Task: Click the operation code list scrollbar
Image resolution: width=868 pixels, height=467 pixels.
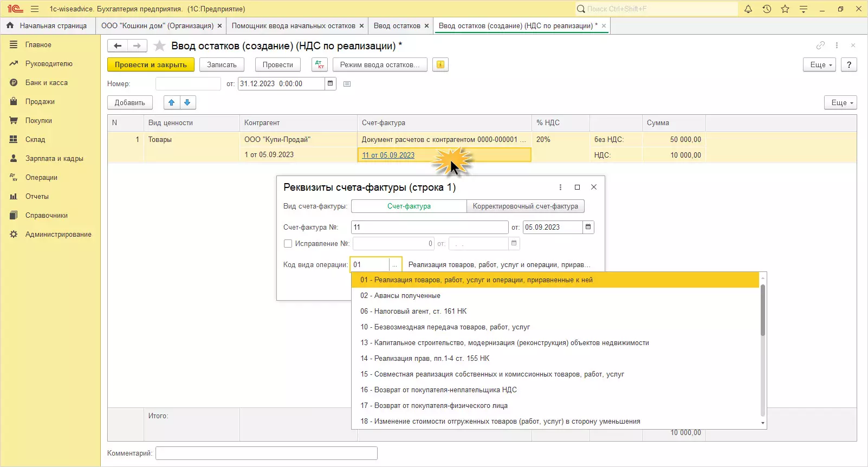Action: [762, 309]
